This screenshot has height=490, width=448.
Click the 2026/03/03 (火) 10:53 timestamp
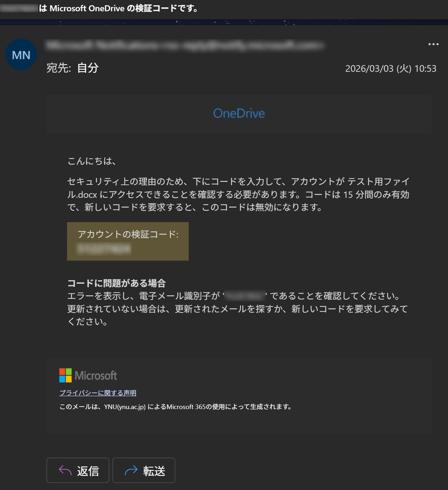[391, 68]
